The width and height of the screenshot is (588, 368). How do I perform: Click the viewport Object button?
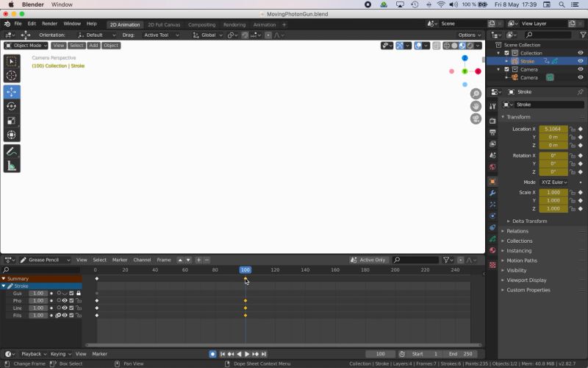[111, 46]
